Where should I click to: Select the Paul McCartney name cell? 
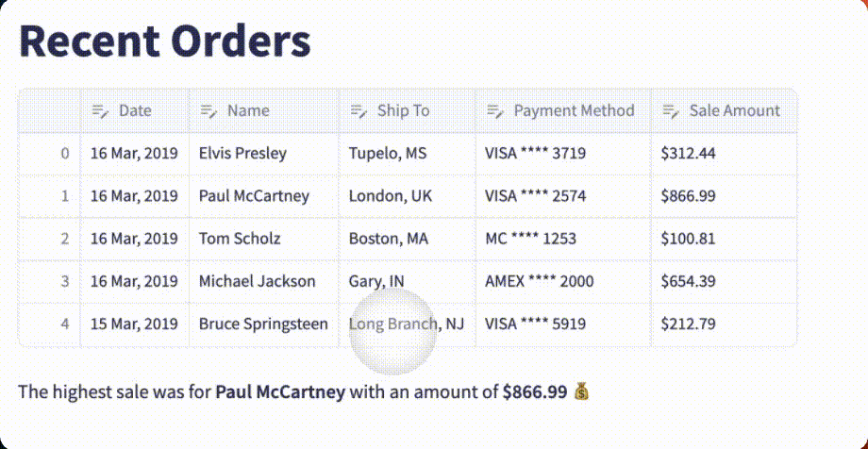[x=264, y=196]
